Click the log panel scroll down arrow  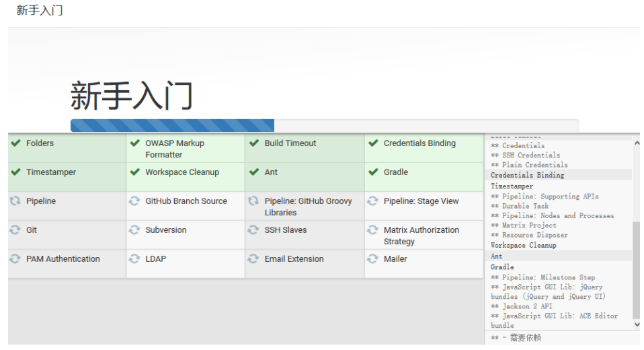click(x=637, y=324)
